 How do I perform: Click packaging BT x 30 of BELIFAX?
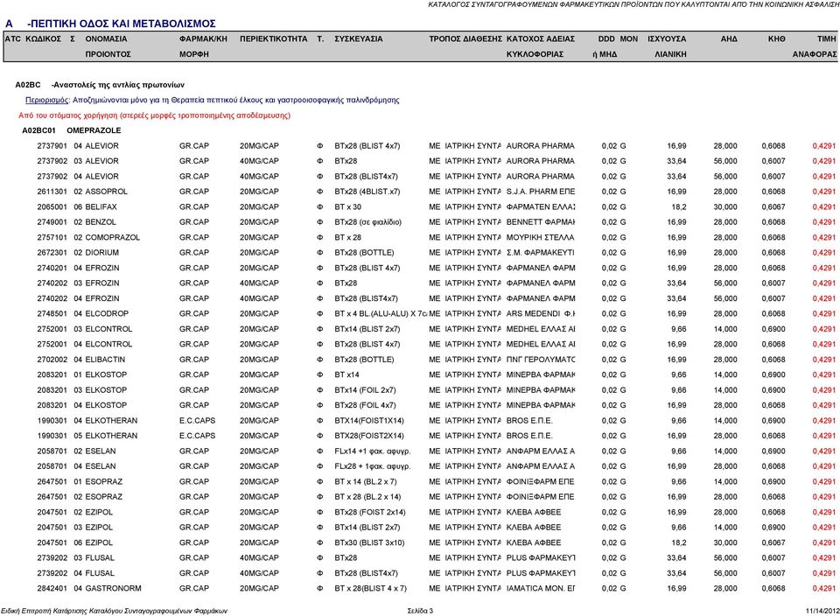point(347,206)
